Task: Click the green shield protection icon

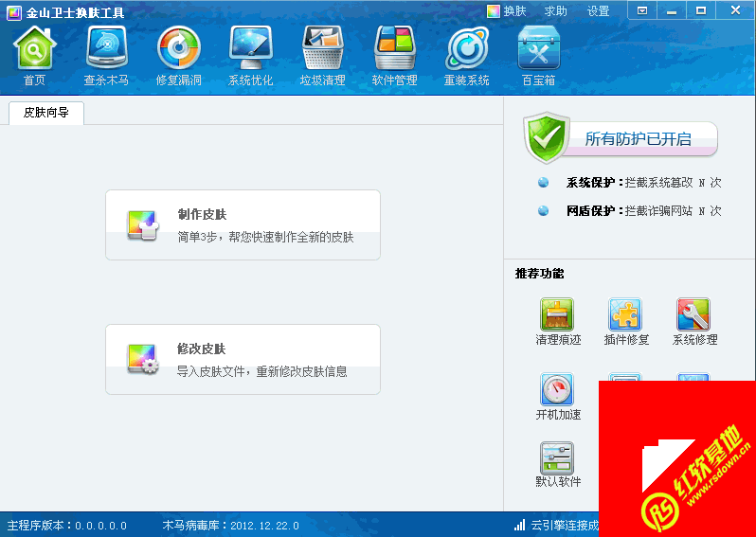Action: pyautogui.click(x=547, y=138)
